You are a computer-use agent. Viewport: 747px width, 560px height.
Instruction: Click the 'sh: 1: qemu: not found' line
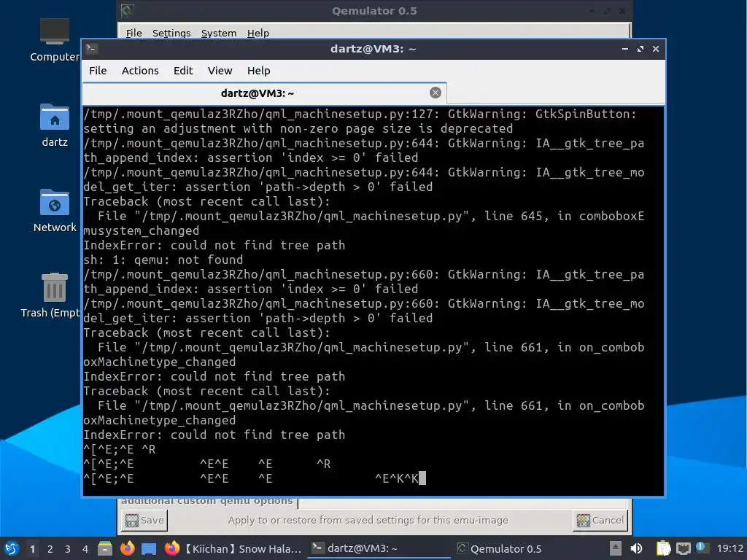163,260
